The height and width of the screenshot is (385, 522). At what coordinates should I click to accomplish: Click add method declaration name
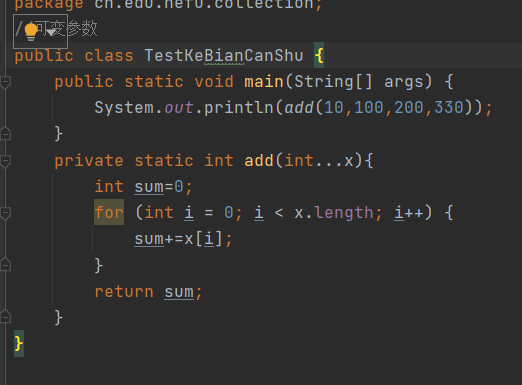[259, 161]
